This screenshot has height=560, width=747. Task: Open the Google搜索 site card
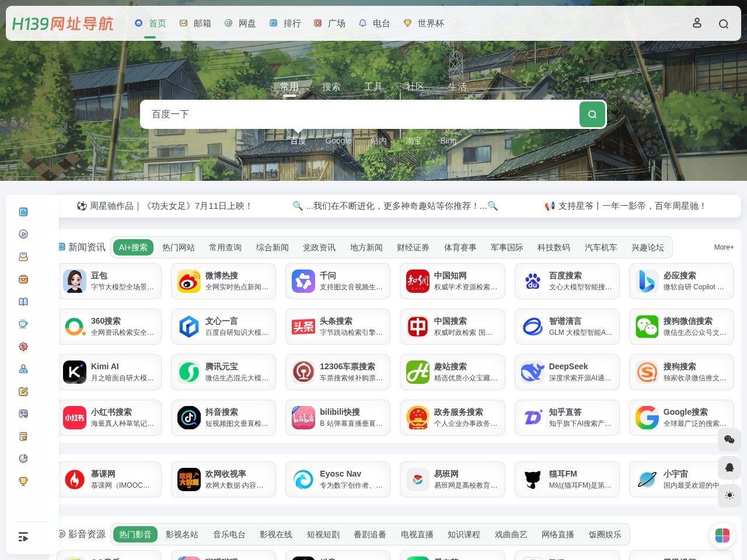(682, 418)
